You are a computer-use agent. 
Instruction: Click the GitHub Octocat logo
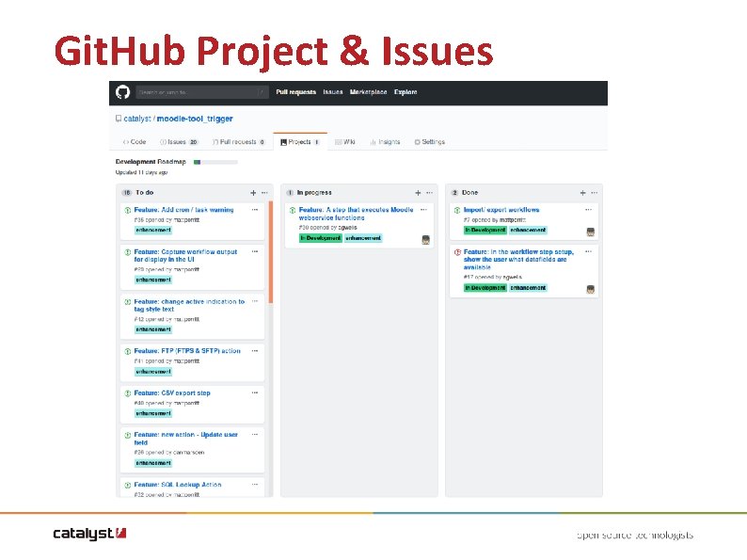coord(123,92)
